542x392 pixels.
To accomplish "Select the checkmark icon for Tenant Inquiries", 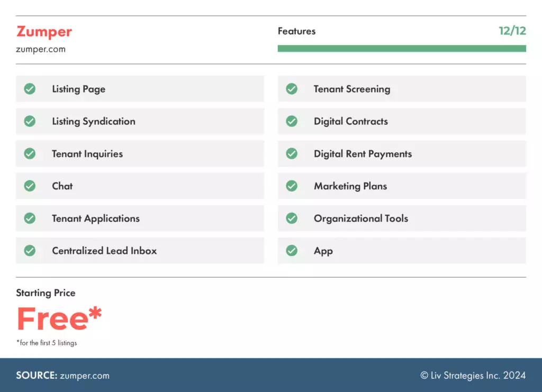I will pos(30,153).
